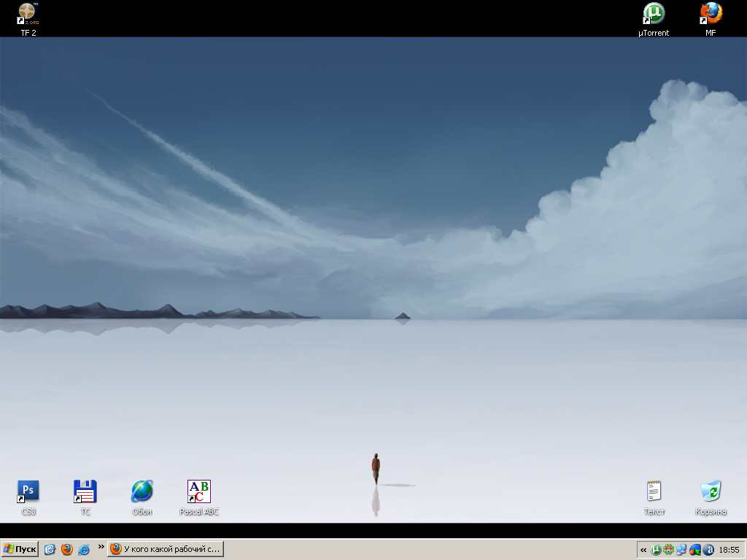747x560 pixels.
Task: Expand hidden quick launch items chevron
Action: coord(101,547)
